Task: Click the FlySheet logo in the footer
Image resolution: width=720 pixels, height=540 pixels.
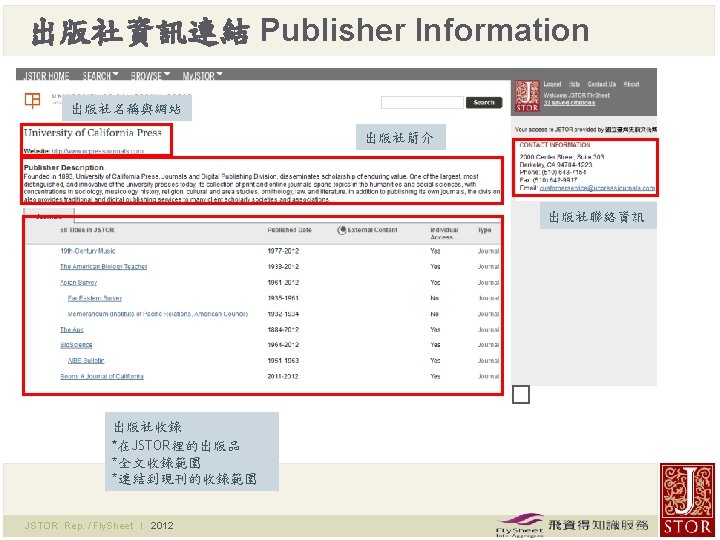Action: point(520,524)
